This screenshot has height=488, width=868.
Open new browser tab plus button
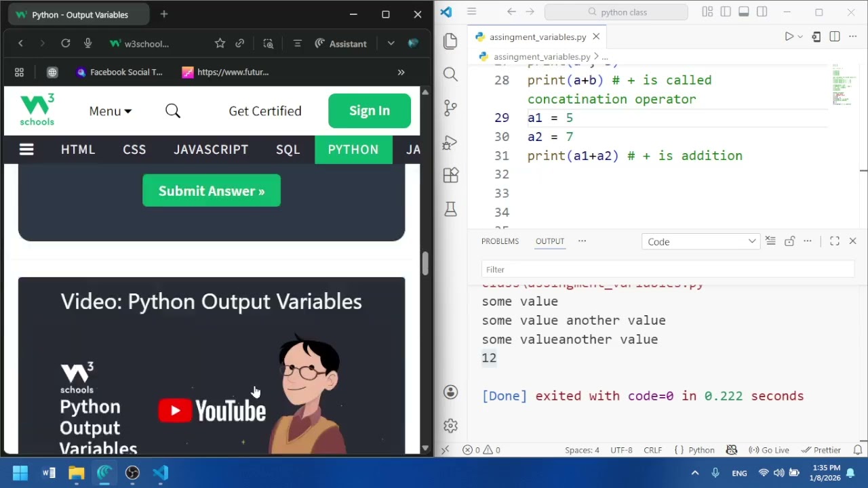(164, 14)
